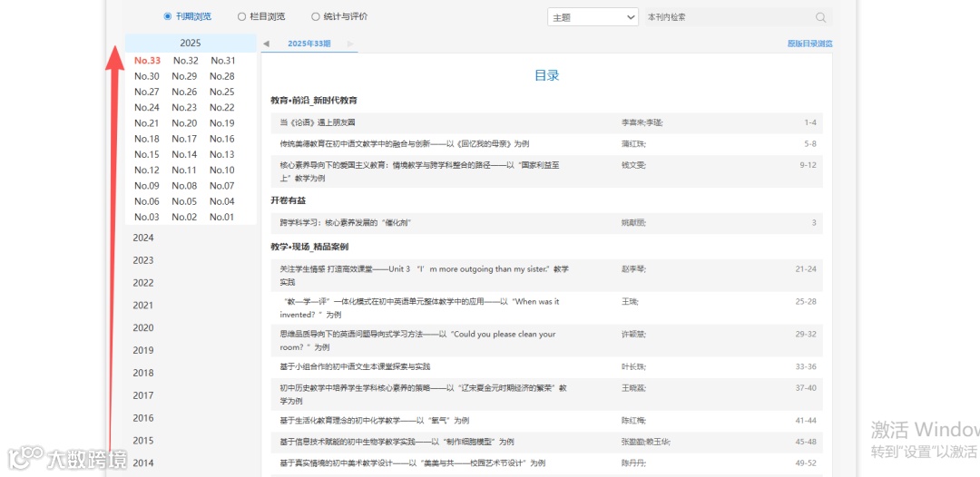Open 原版目录浏览 link
980x477 pixels.
[810, 44]
